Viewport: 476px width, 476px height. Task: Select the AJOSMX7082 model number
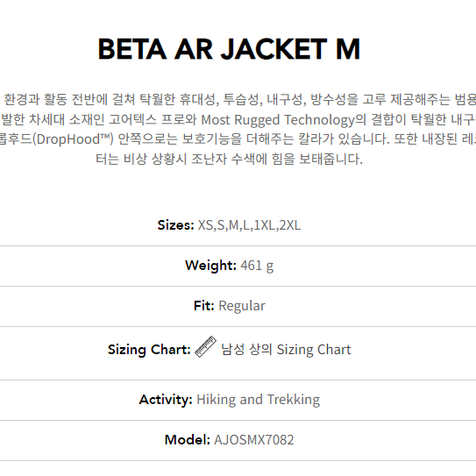(254, 440)
